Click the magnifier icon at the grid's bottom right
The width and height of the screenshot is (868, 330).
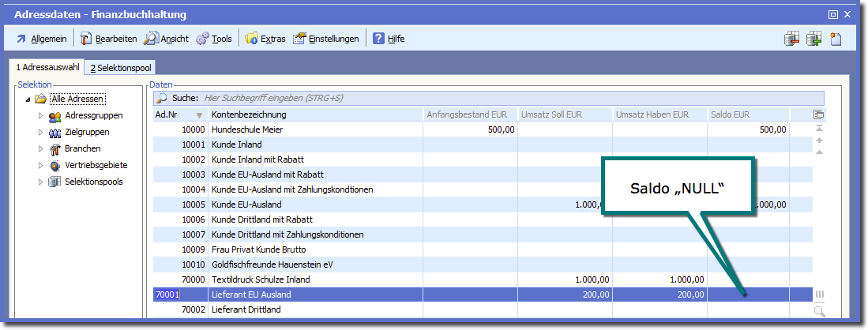(x=819, y=311)
